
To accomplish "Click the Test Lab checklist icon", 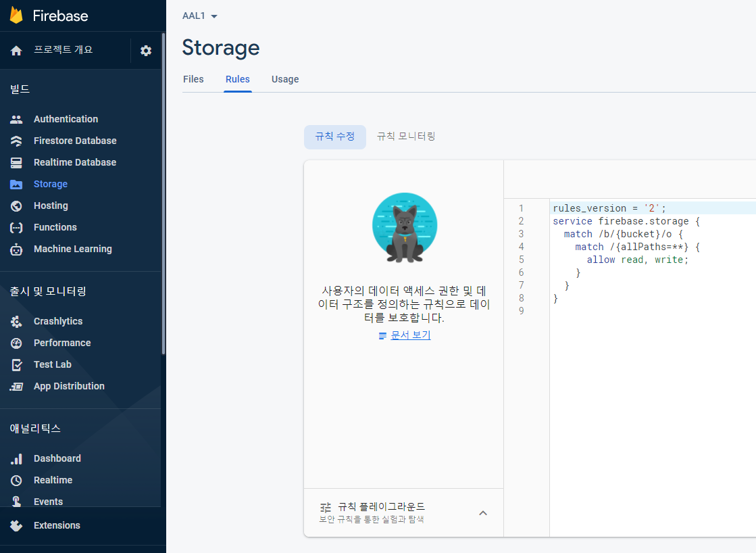I will pyautogui.click(x=16, y=365).
